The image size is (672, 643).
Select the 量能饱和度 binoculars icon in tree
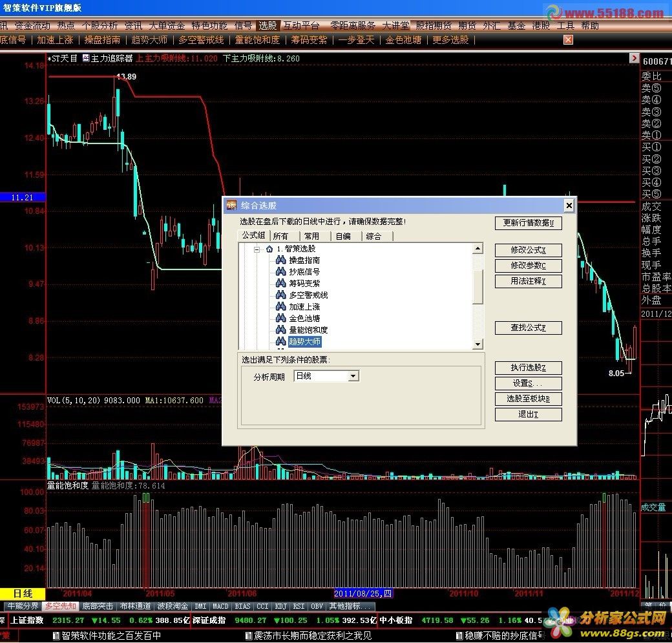280,329
